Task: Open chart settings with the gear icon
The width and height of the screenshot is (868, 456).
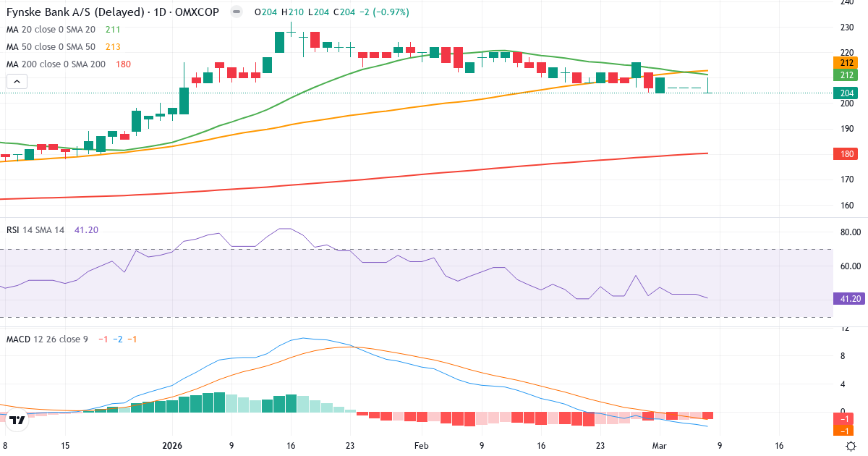Action: point(852,447)
